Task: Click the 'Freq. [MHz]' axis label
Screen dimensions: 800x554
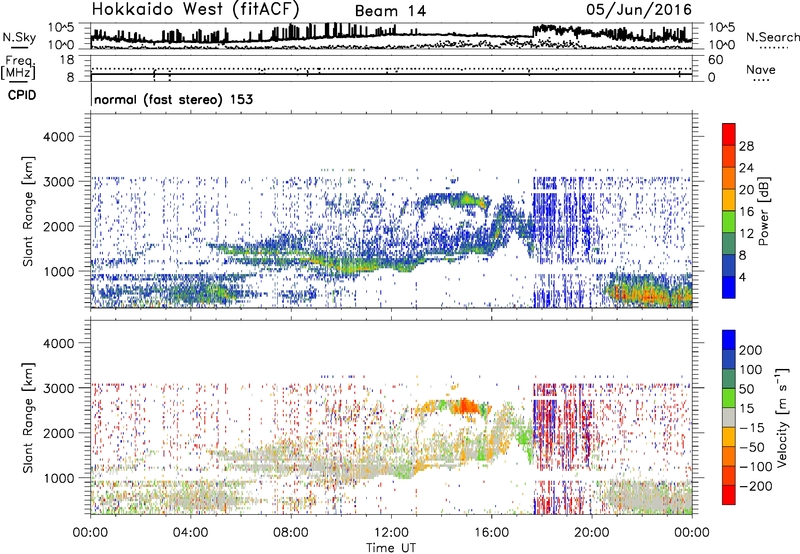Action: (x=18, y=68)
